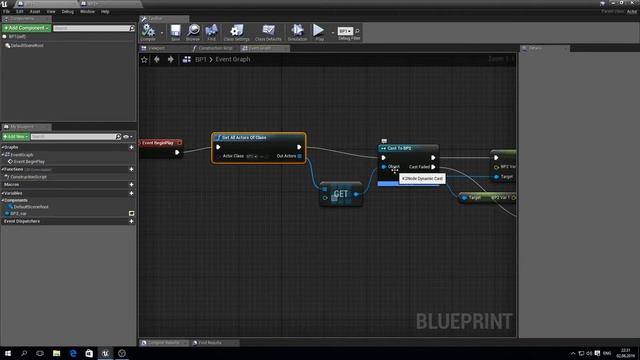Screen dimensions: 640x360
Task: Collapse the EventGraph tree item
Action: coord(3,155)
